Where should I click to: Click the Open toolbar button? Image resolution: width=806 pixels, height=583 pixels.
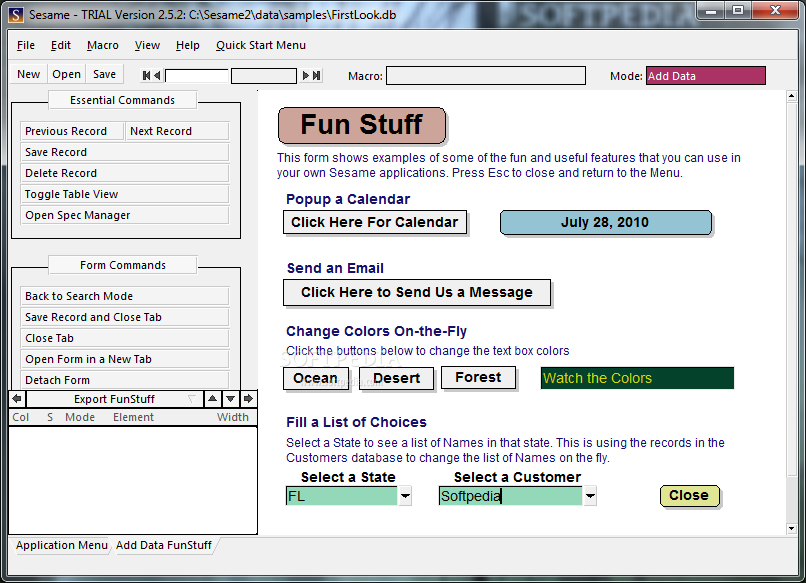pos(66,74)
